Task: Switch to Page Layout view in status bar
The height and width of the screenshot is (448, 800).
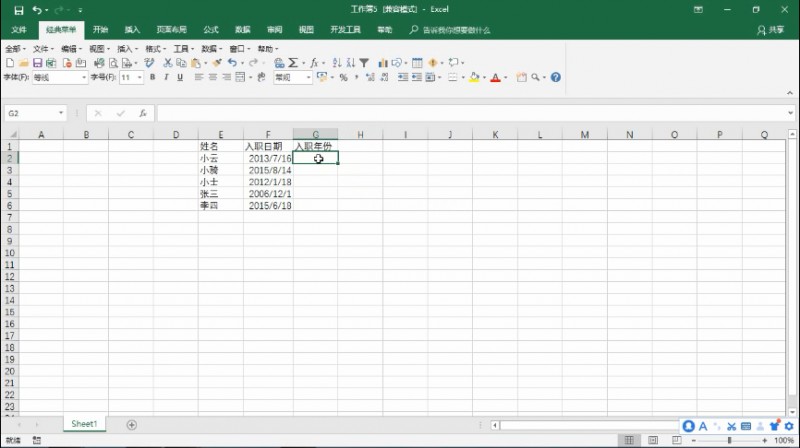Action: coord(653,440)
